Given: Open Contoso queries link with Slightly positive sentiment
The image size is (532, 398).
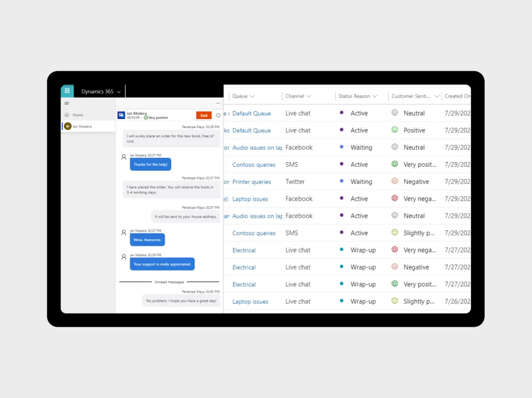Looking at the screenshot, I should pyautogui.click(x=254, y=233).
